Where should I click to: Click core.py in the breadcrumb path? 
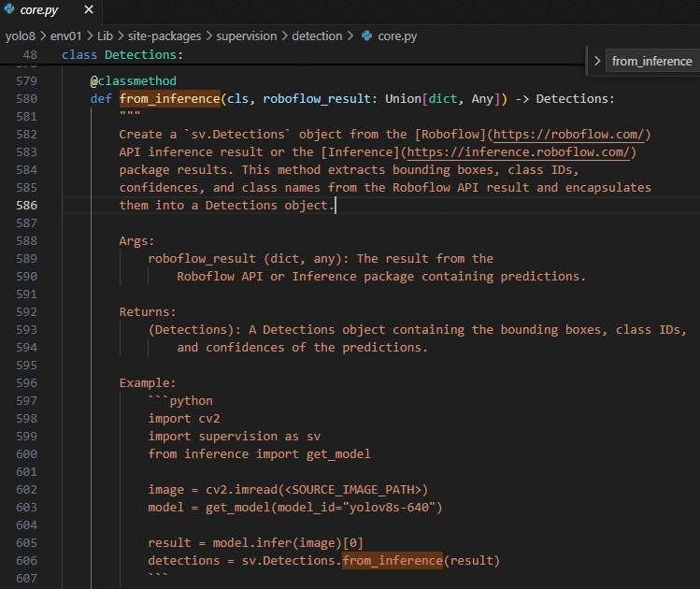click(397, 36)
